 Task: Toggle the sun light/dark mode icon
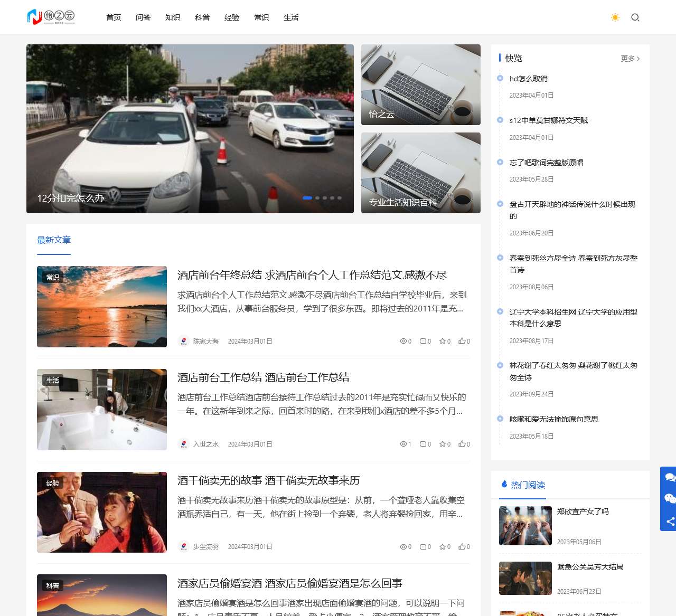615,17
